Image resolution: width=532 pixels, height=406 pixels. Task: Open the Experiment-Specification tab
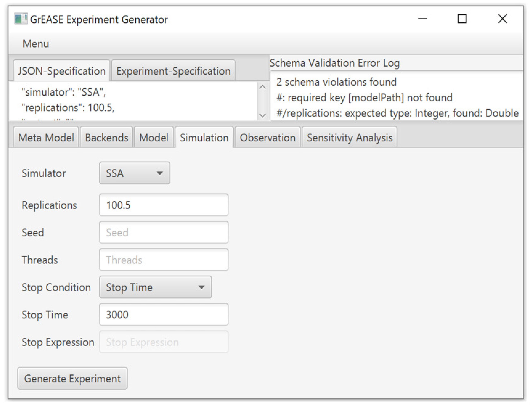pyautogui.click(x=173, y=71)
